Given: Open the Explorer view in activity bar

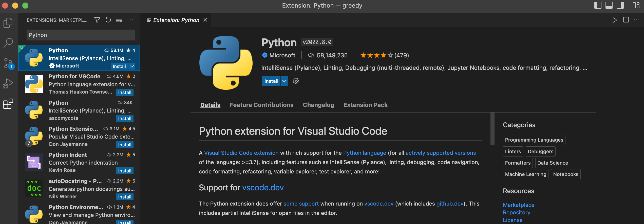Looking at the screenshot, I should (8, 23).
